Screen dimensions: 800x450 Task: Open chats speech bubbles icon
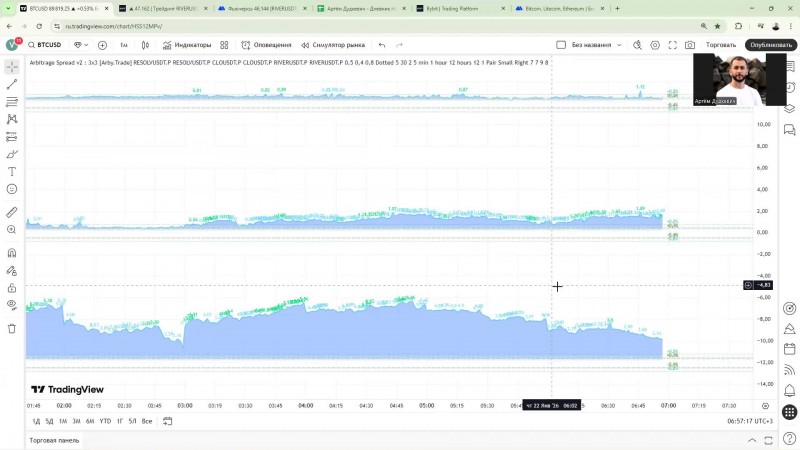[789, 130]
